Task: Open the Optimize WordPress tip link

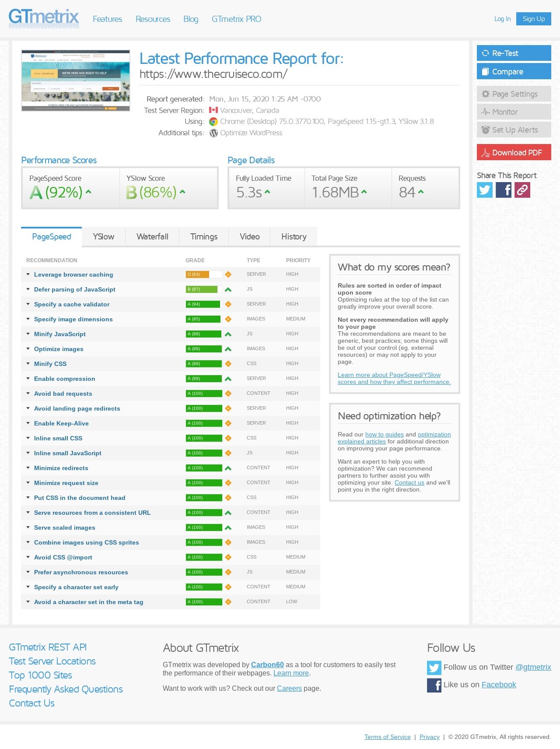Action: pos(251,133)
